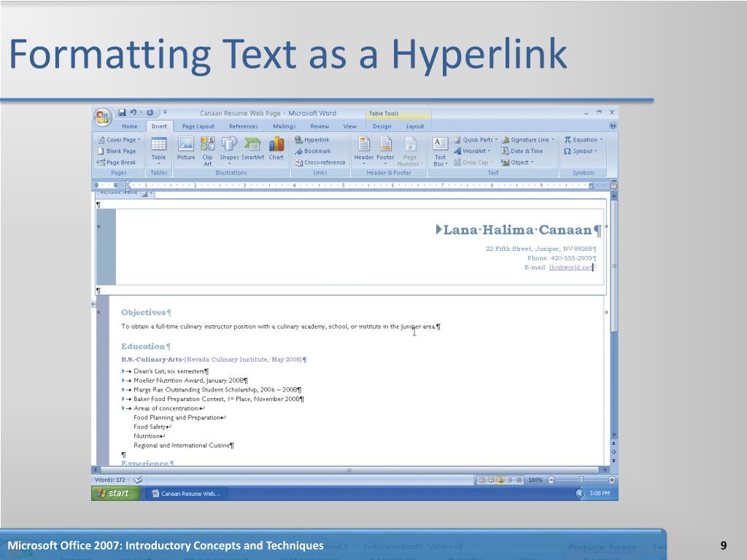Insert a Chart
The height and width of the screenshot is (560, 747).
click(x=276, y=149)
